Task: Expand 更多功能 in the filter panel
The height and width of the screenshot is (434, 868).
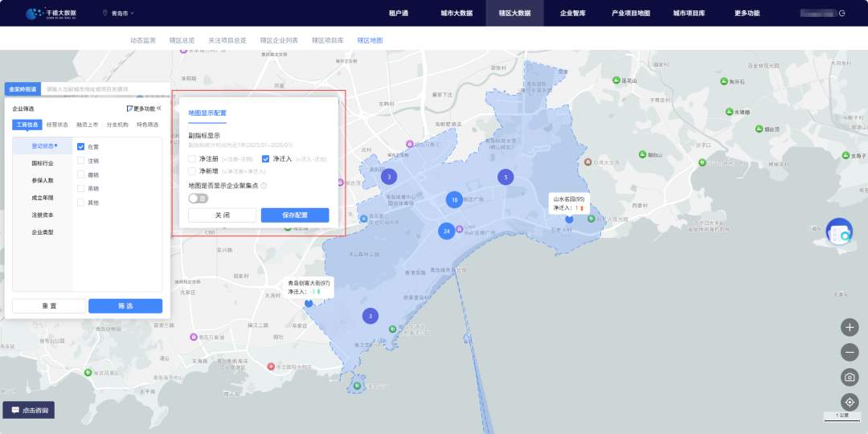Action: point(141,108)
